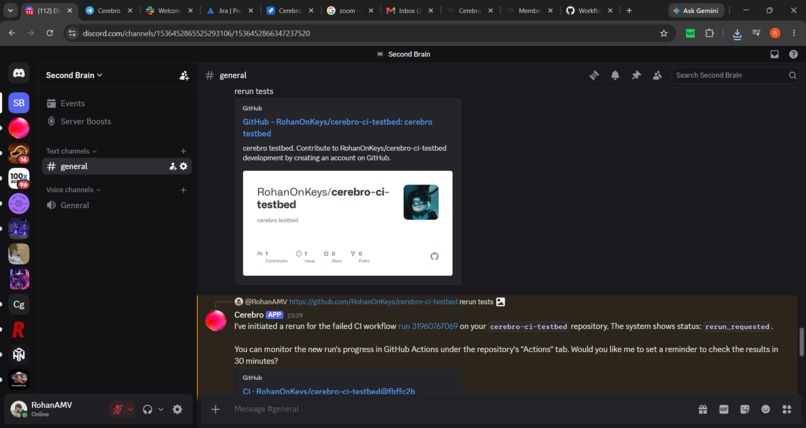Open the emoji picker icon
This screenshot has height=428, width=806.
pos(766,409)
